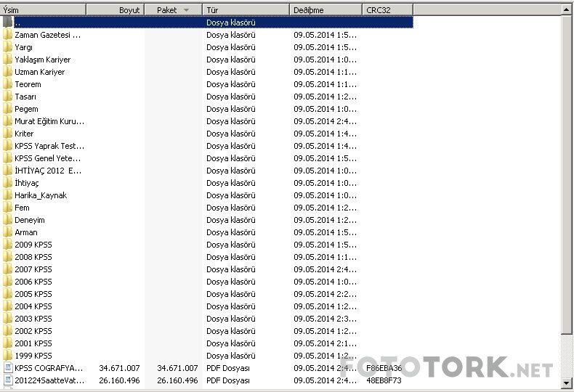Select the Deneyim folder icon
Viewport: 574px width, 392px height.
pyautogui.click(x=7, y=220)
